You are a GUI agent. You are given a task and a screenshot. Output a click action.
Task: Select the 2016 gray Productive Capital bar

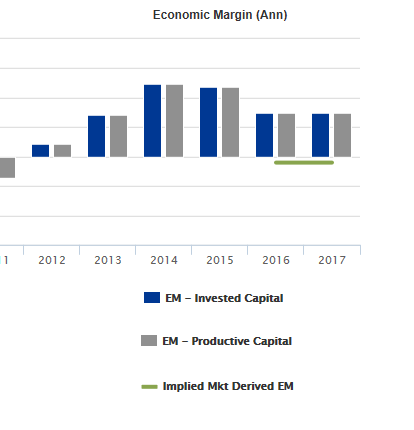tap(286, 135)
